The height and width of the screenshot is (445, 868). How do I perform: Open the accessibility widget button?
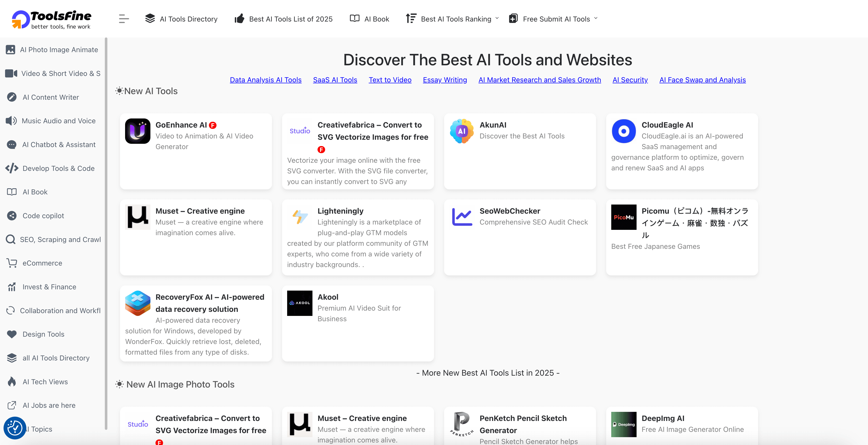tap(15, 428)
